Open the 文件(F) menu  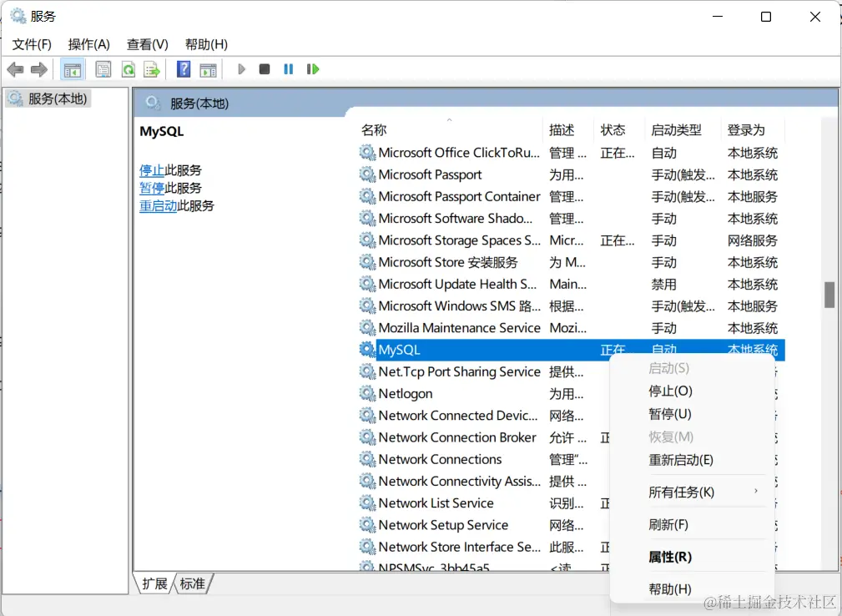point(32,44)
